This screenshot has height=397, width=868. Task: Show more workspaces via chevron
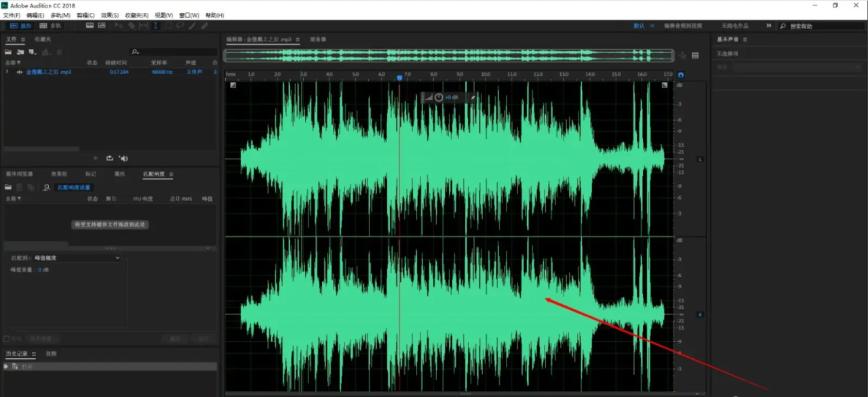tap(768, 26)
